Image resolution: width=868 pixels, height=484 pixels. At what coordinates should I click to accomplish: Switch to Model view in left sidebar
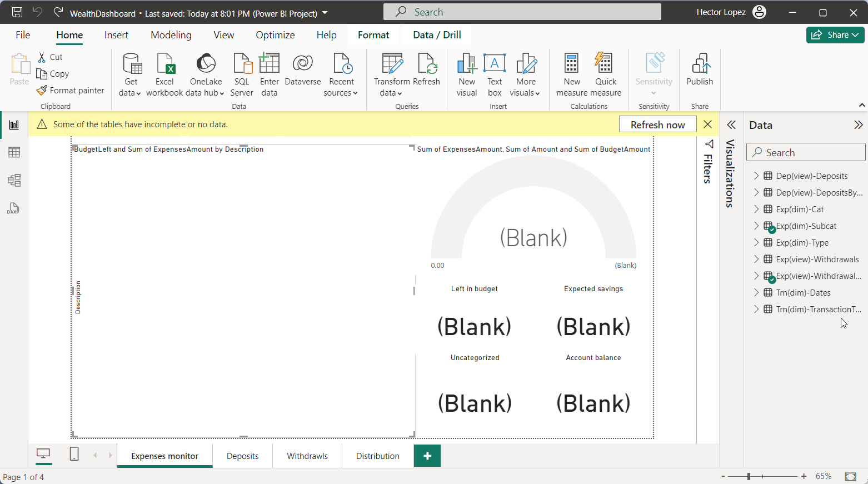13,180
